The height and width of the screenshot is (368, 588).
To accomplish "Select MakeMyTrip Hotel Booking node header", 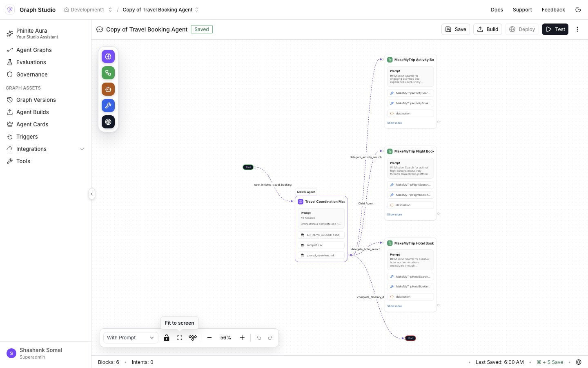I will pos(410,243).
